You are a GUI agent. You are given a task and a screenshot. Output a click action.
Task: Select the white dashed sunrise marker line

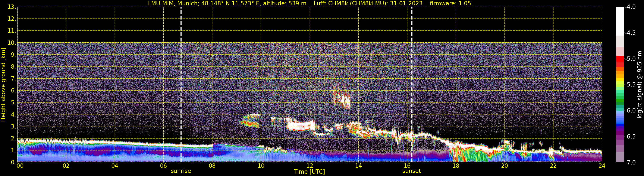[x=181, y=85]
